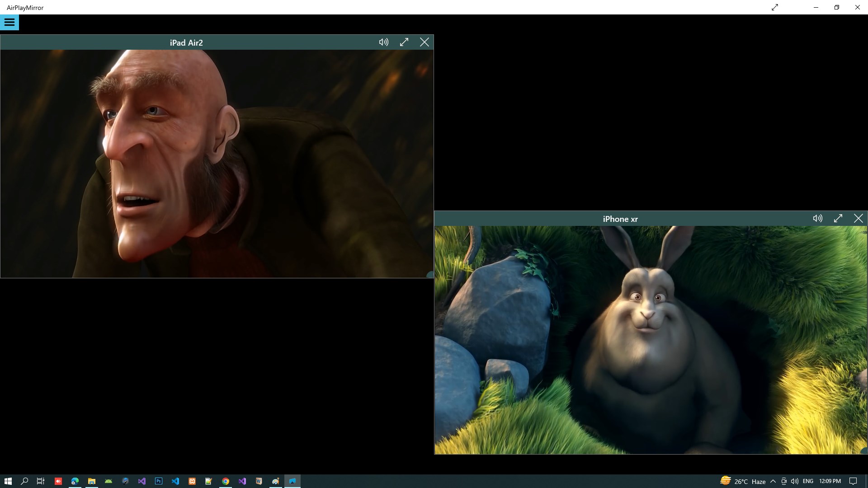
Task: Close the iPad Air2 mirroring session
Action: tap(425, 42)
